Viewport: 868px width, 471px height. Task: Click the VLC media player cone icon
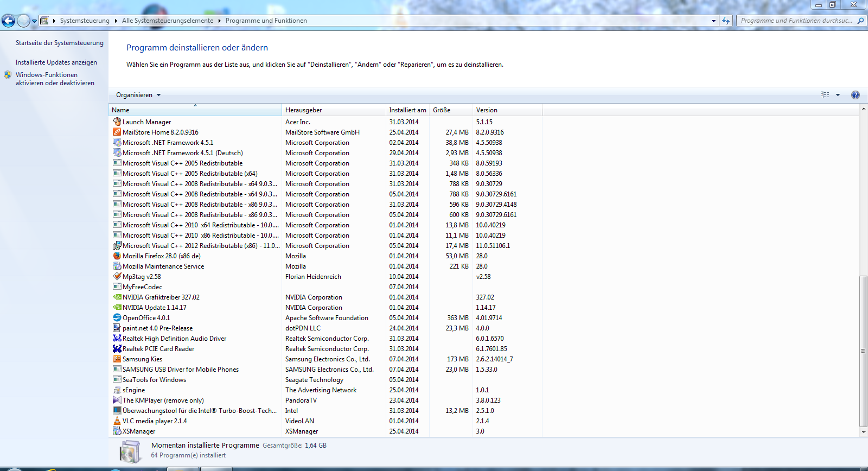point(117,421)
